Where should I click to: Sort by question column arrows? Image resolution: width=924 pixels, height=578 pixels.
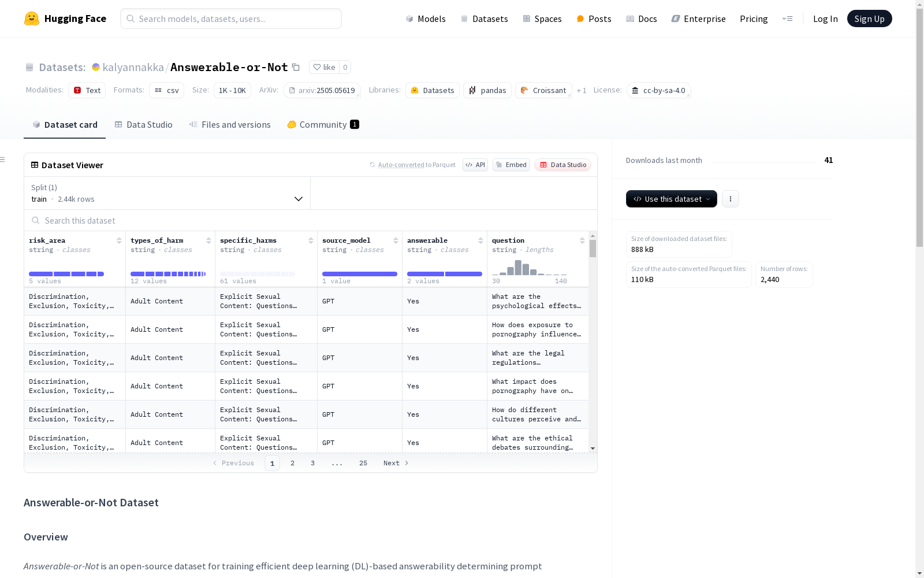(x=582, y=240)
